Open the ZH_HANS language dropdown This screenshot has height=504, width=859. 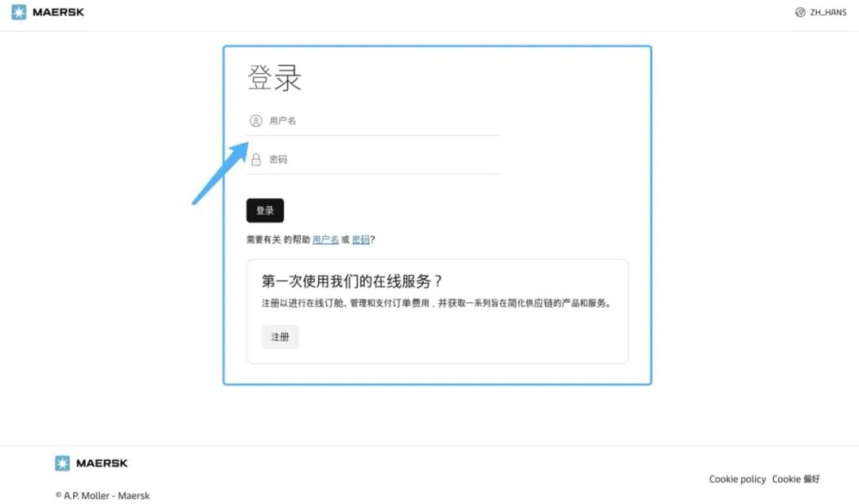click(821, 12)
